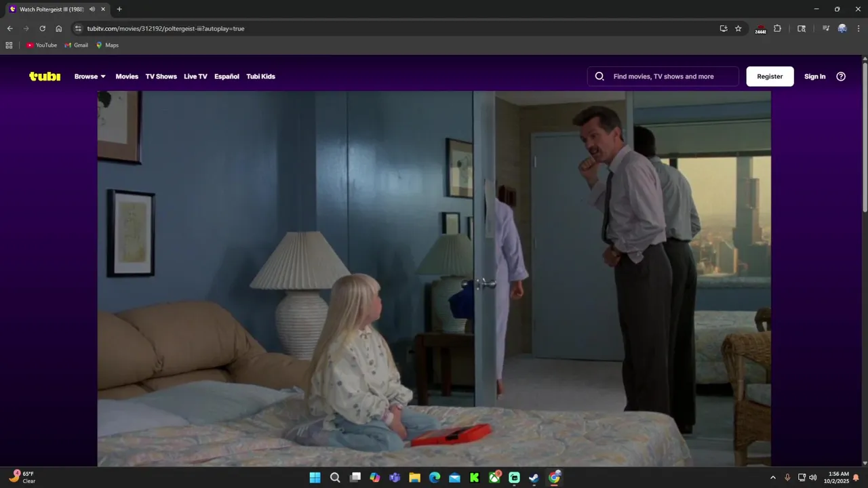868x488 pixels.
Task: Click the Sign In link
Action: click(x=814, y=77)
